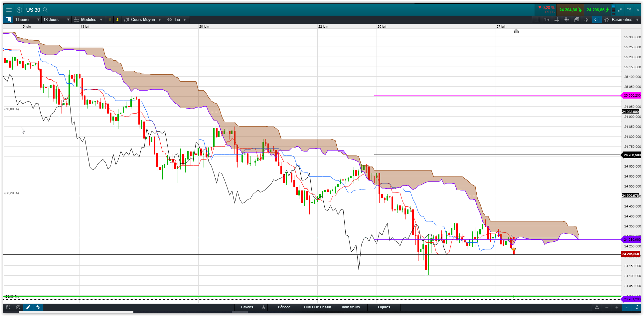Click the horizontal scrollbar at chart bottom

click(76, 312)
